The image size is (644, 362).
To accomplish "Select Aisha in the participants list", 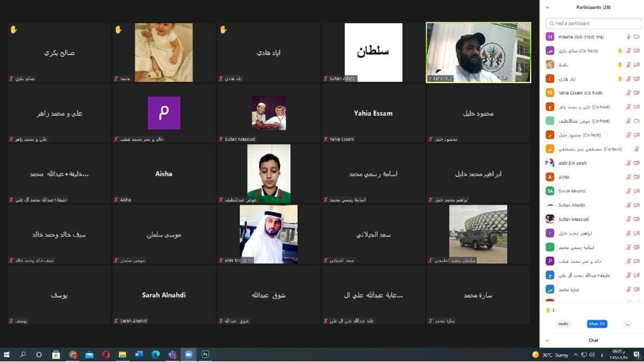I will 563,177.
